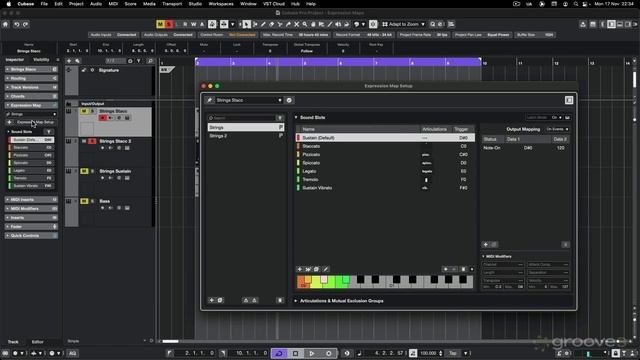Click the transport Record button
This screenshot has width=640, height=360.
(329, 353)
